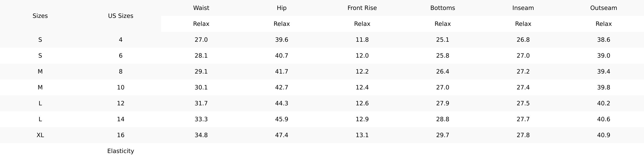The image size is (644, 159).
Task: Click US size 16 cell
Action: (x=120, y=135)
